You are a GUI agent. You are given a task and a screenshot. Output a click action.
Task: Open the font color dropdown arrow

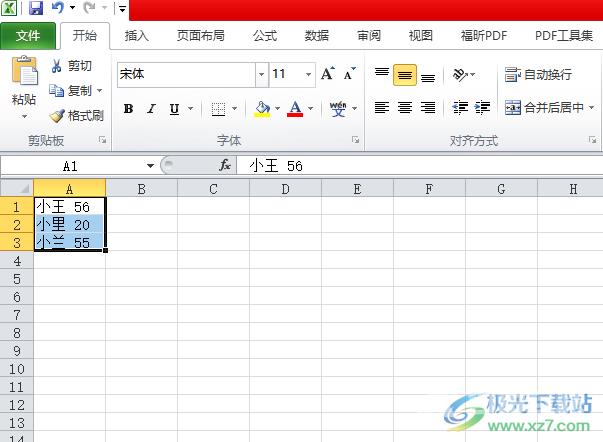tap(310, 109)
